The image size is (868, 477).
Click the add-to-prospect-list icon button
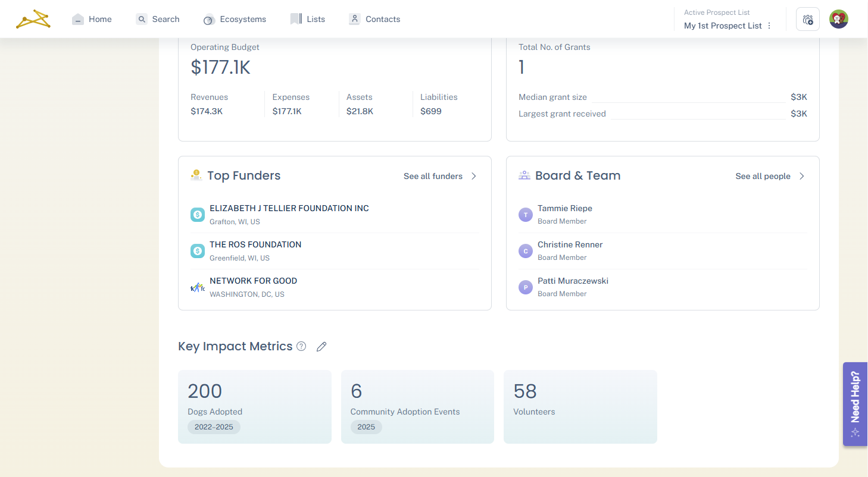808,20
